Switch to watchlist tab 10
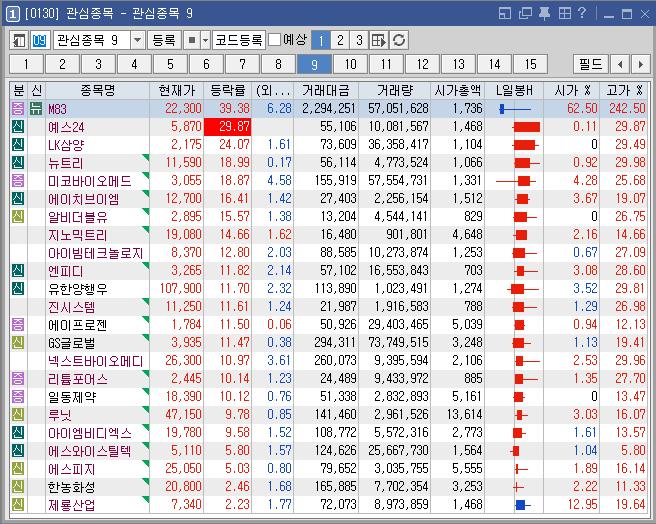 (x=350, y=64)
